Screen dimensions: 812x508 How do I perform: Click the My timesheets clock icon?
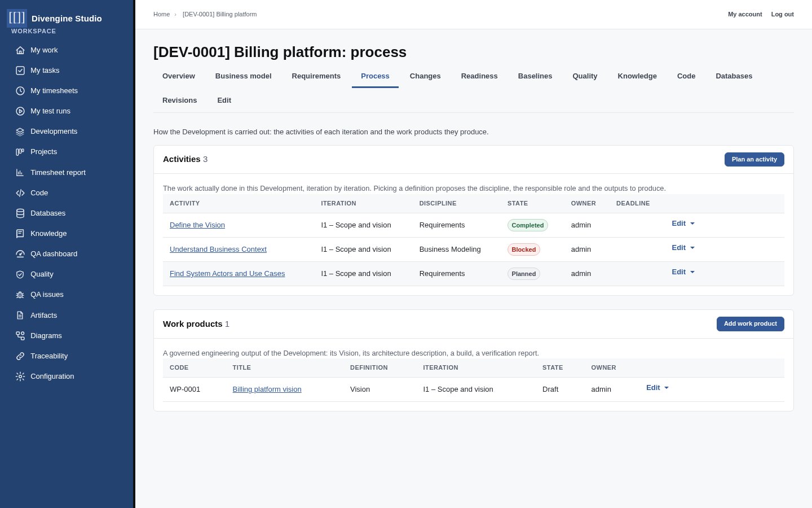20,91
